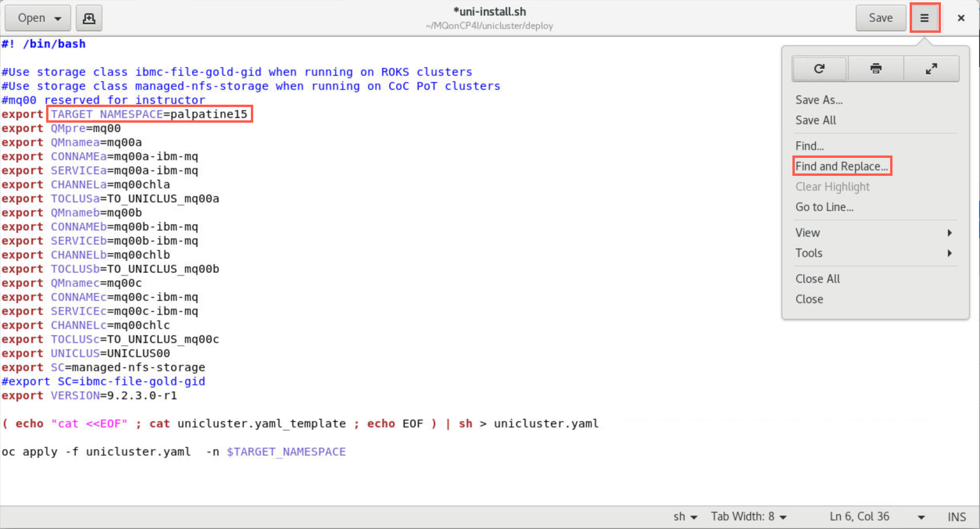Click the CONNAMEa=mq00a-ibm-mq line
Viewport: 980px width, 529px height.
click(x=100, y=156)
